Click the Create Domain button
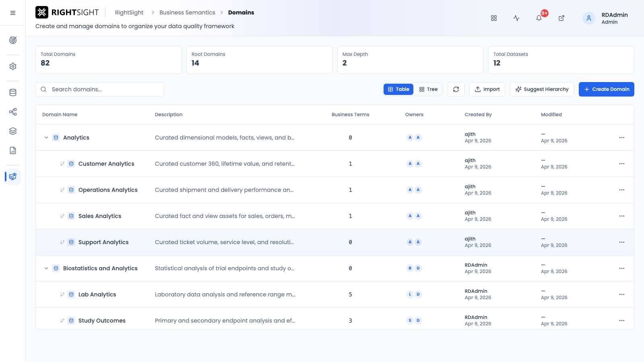 coord(607,89)
